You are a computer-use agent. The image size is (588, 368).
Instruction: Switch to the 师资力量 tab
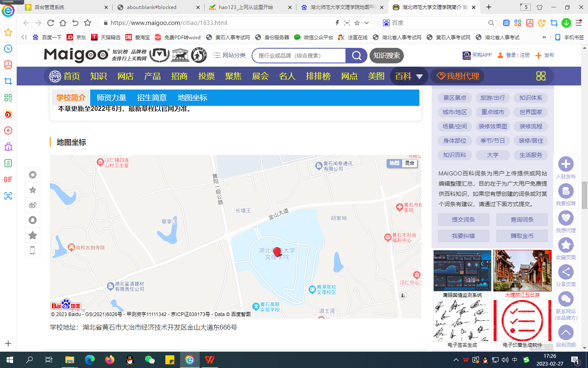[x=111, y=98]
